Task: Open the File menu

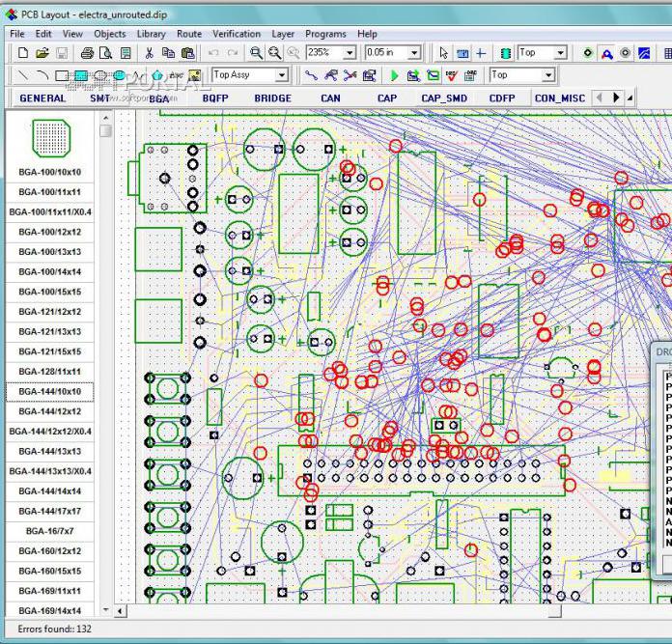Action: pos(17,34)
